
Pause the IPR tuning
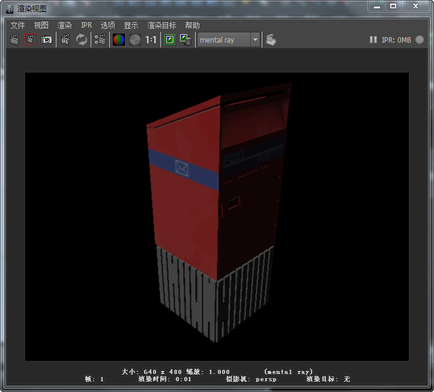373,40
